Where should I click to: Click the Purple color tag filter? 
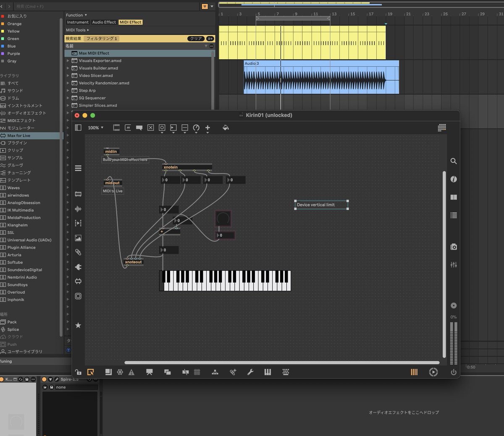click(13, 54)
